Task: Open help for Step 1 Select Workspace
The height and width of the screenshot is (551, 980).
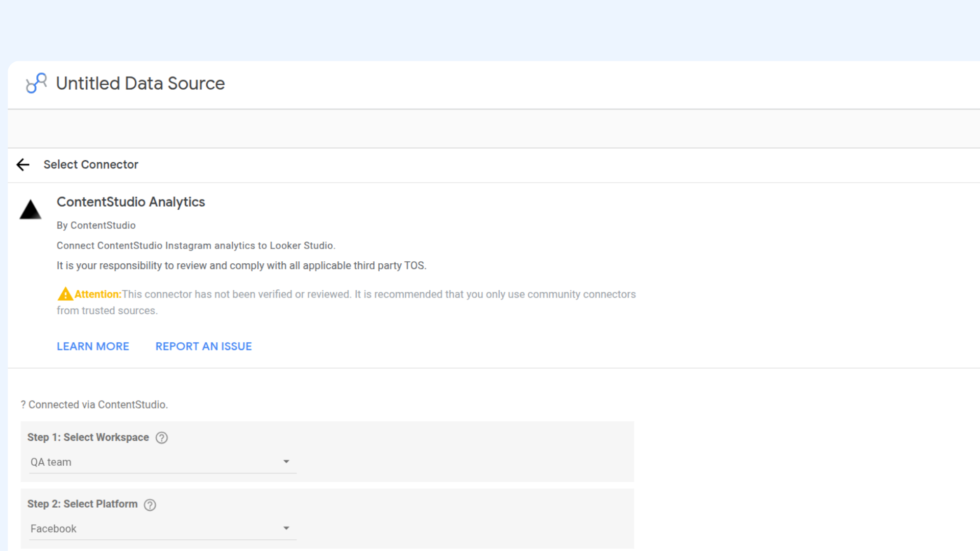Action: (162, 438)
